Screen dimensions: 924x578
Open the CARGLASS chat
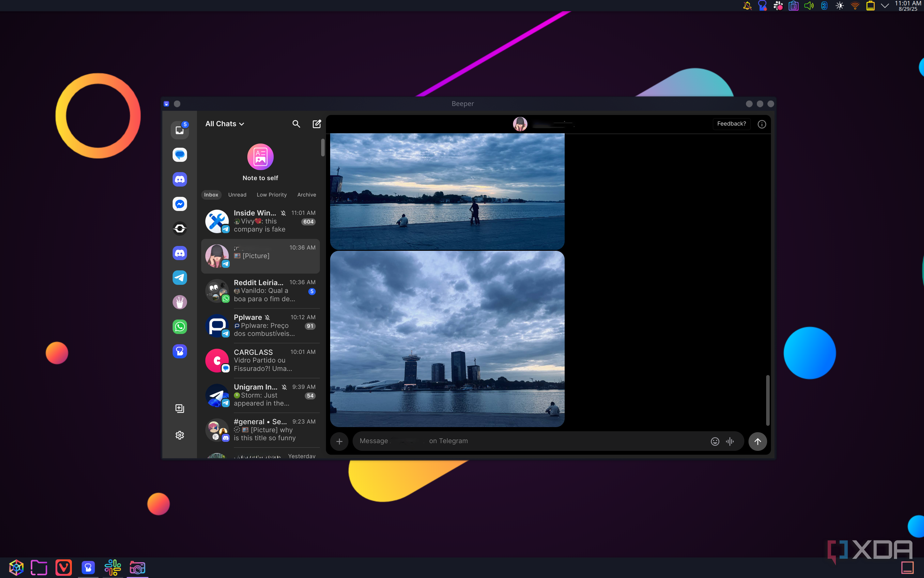pos(261,360)
